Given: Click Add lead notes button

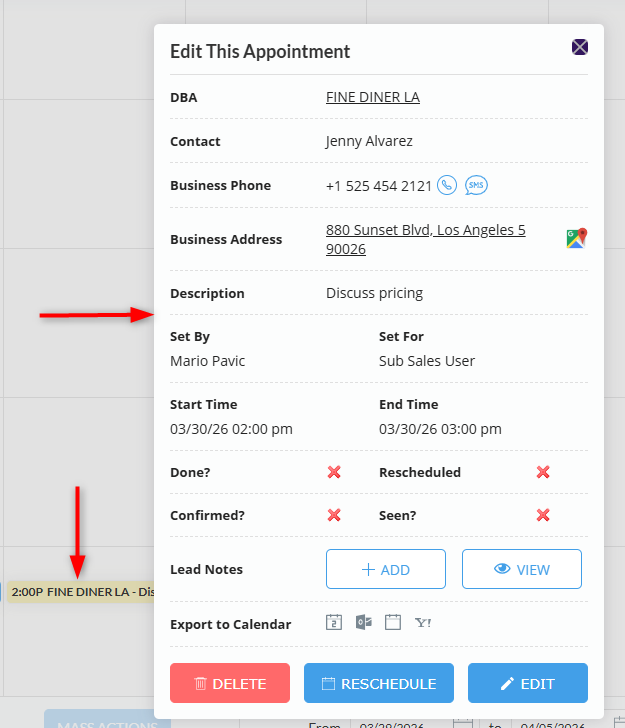Looking at the screenshot, I should click(386, 569).
